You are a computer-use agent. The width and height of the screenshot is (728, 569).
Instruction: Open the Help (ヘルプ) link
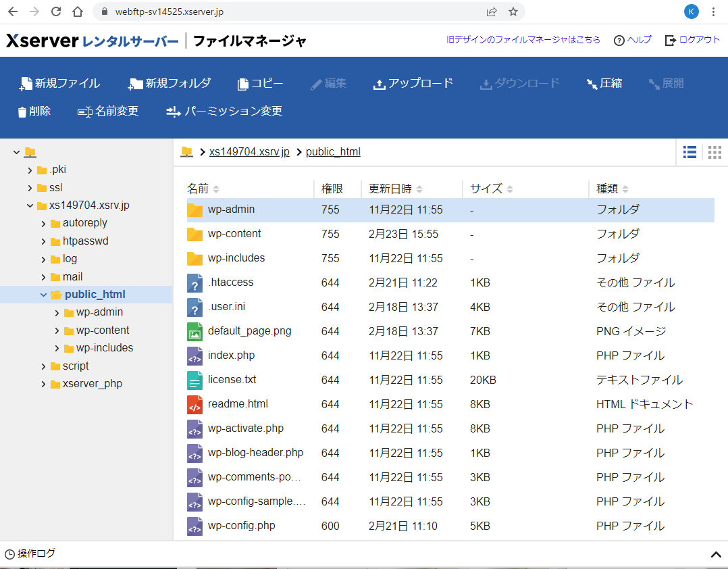633,40
